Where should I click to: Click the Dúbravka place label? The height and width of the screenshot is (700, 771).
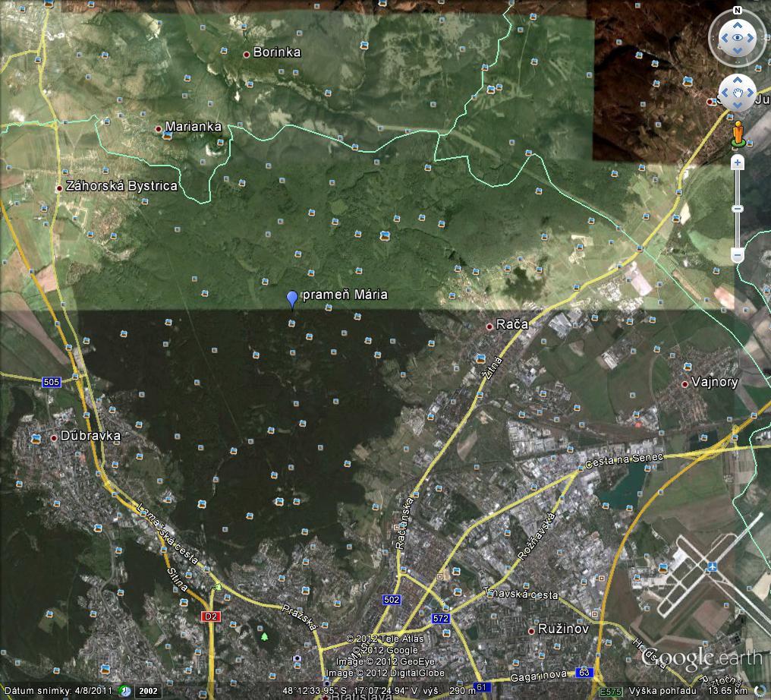click(90, 436)
